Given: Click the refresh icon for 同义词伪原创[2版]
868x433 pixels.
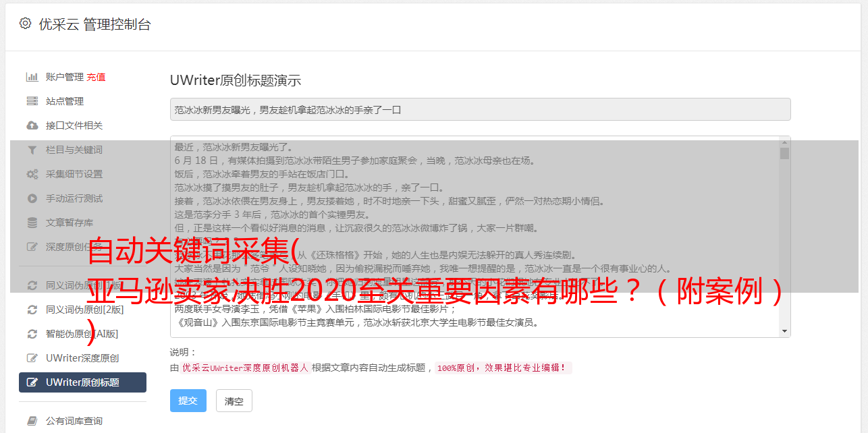Looking at the screenshot, I should pyautogui.click(x=32, y=310).
